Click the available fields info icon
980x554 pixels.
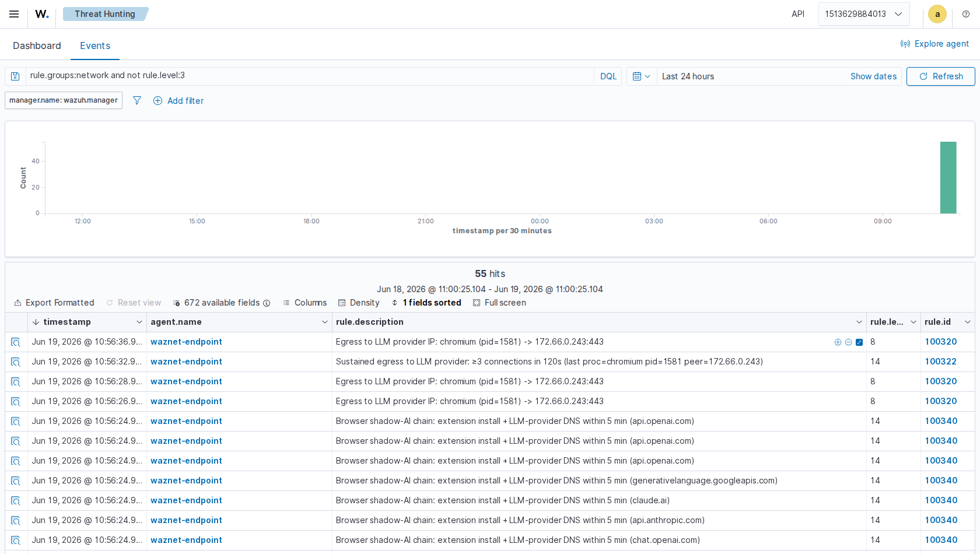(x=267, y=303)
